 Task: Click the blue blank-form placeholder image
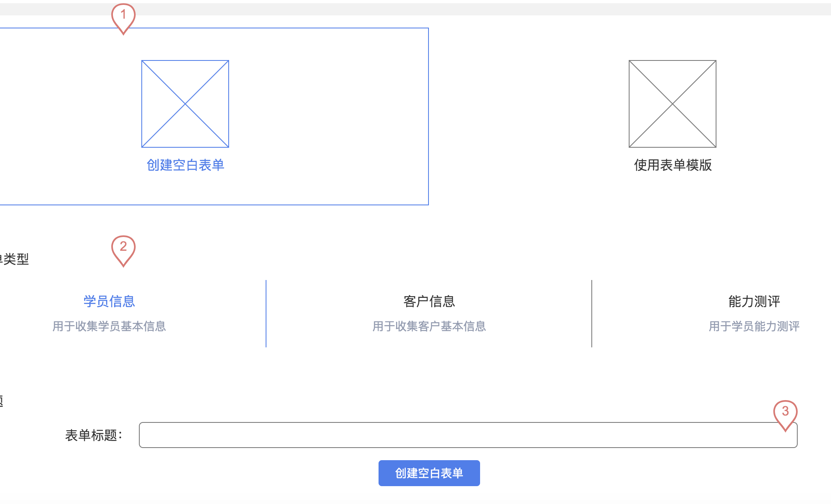point(185,104)
